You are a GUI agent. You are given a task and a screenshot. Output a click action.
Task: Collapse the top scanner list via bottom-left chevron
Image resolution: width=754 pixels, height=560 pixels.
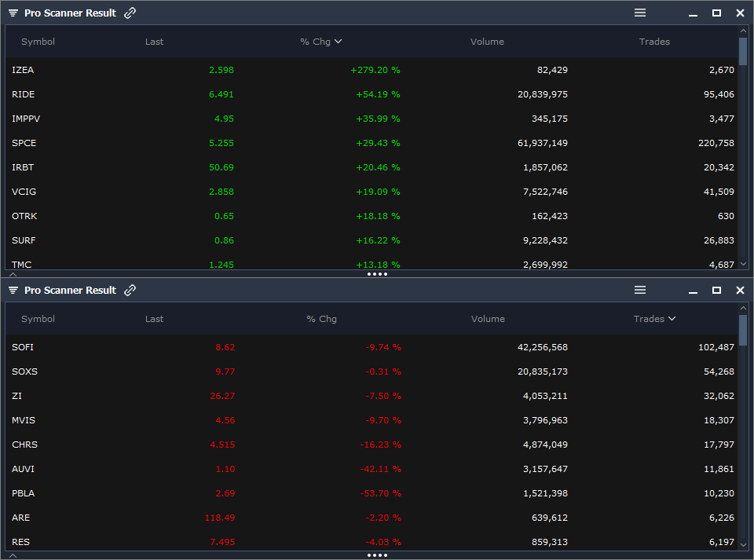coord(12,274)
